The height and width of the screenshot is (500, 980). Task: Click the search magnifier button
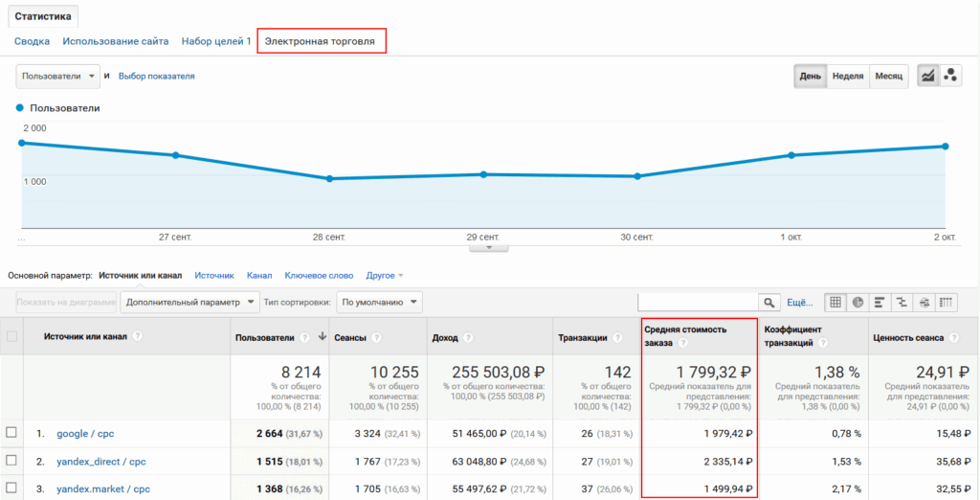[768, 303]
